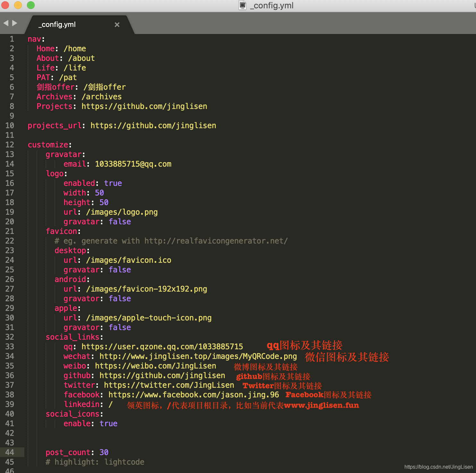Click line number 44 in the gutter

10,452
